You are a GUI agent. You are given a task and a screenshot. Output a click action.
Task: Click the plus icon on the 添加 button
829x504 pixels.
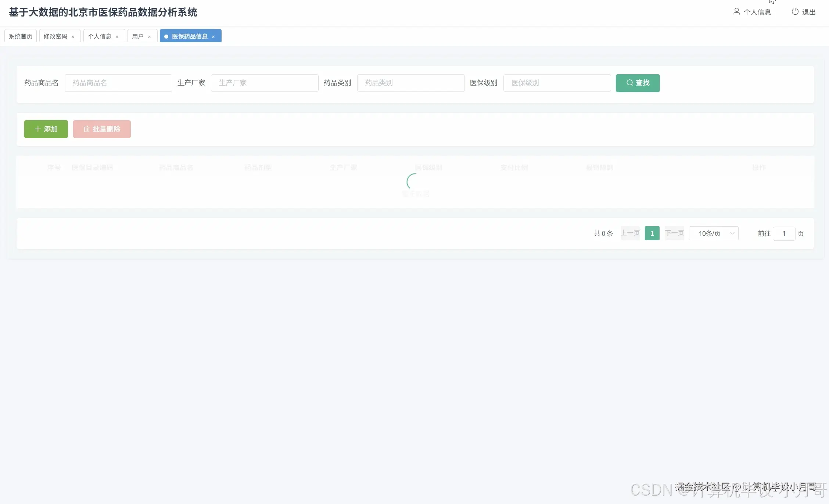37,129
